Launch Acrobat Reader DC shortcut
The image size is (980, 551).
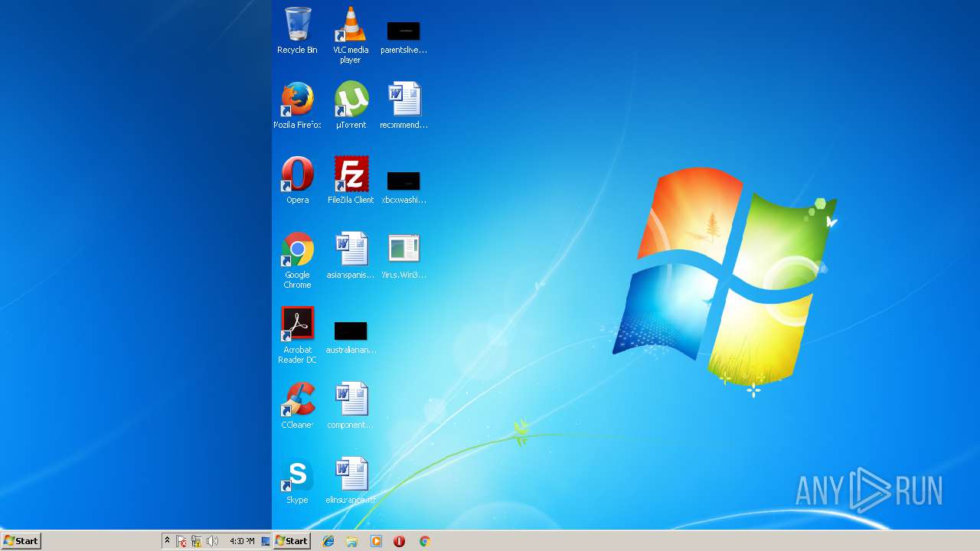coord(297,335)
